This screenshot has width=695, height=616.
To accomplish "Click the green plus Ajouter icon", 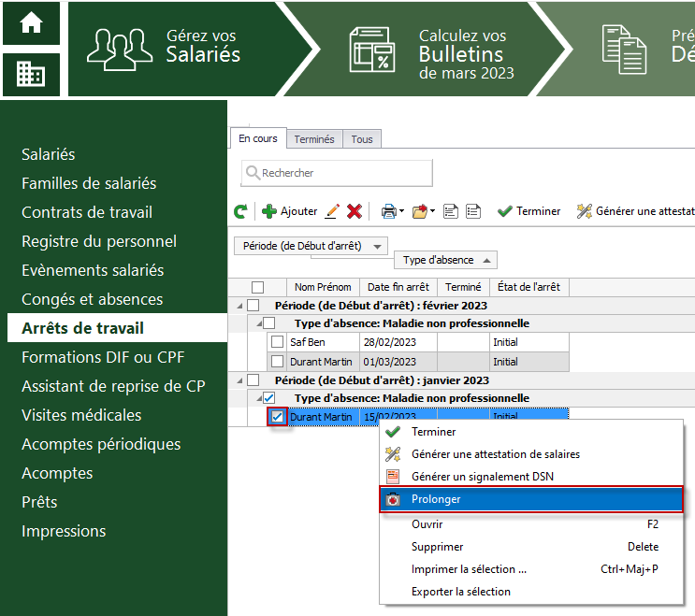I will coord(269,211).
